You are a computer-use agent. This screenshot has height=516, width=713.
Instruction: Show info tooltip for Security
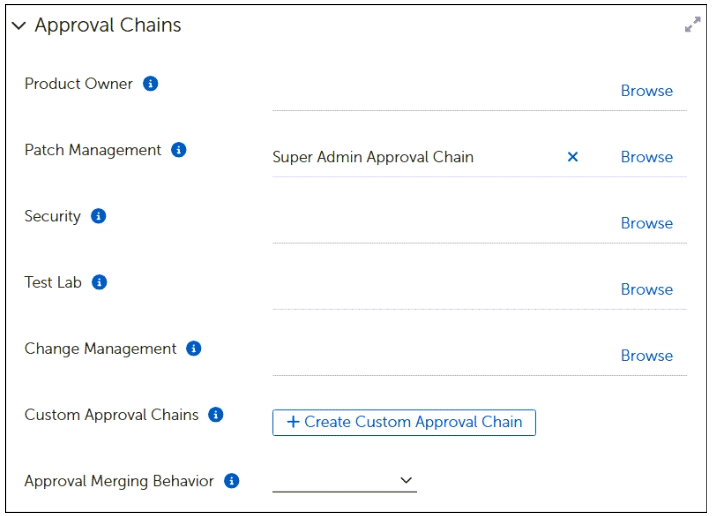(98, 216)
